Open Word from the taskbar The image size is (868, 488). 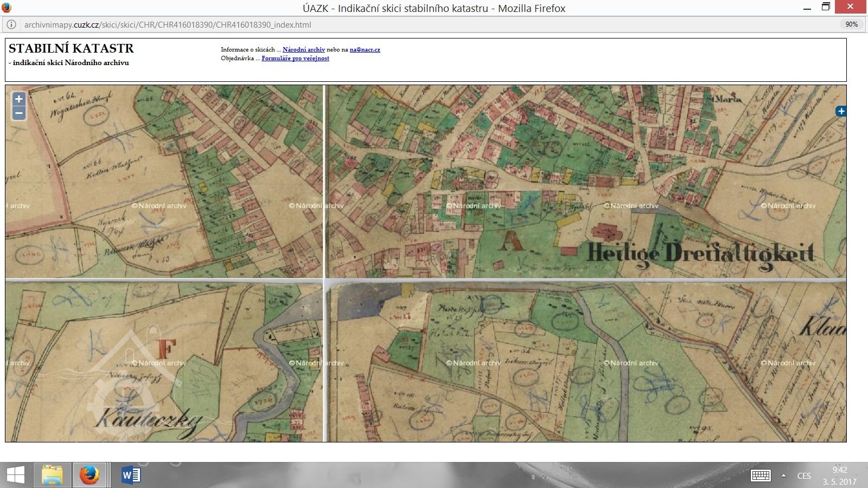[131, 476]
